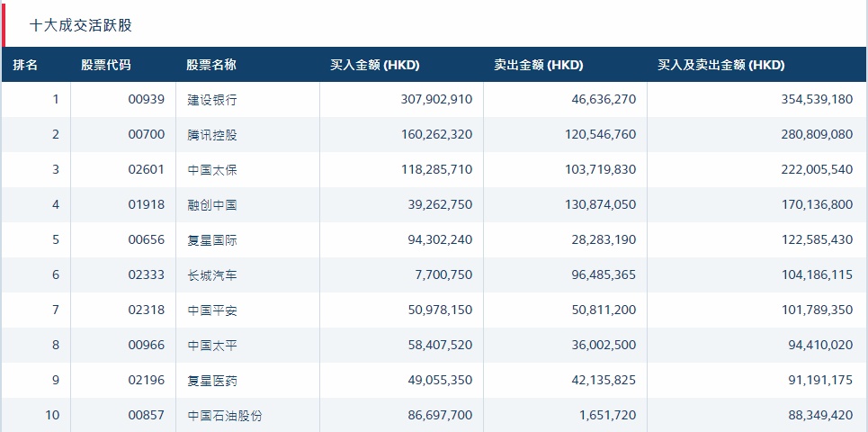Viewport: 868px width, 432px height.
Task: Click stock name 融创中国
Action: coord(212,205)
